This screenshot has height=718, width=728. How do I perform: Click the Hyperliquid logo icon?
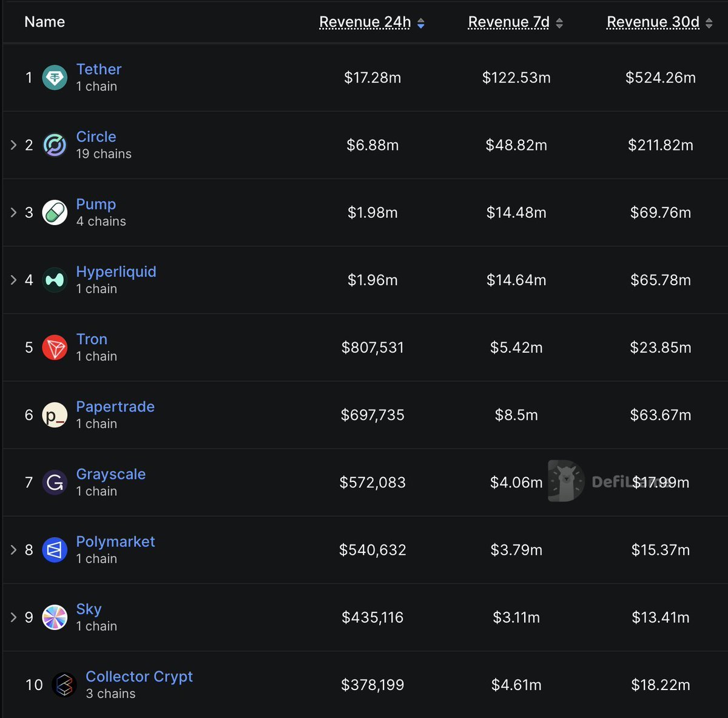click(55, 280)
